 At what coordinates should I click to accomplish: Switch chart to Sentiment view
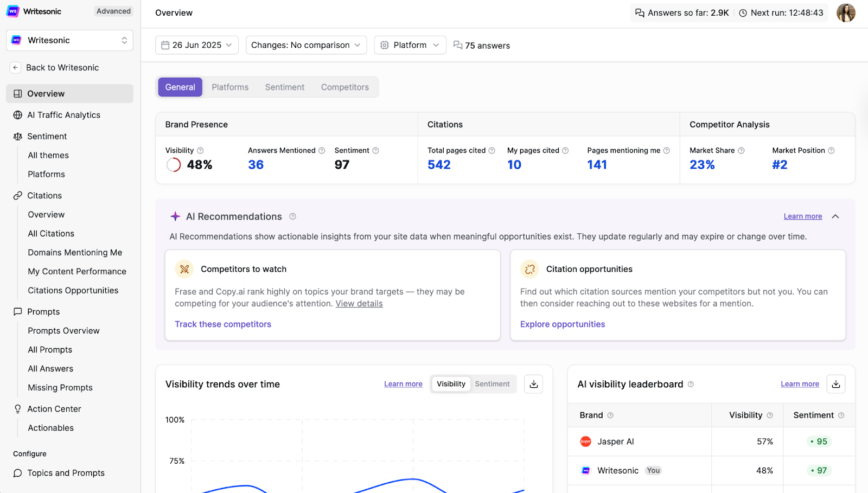[x=493, y=384]
